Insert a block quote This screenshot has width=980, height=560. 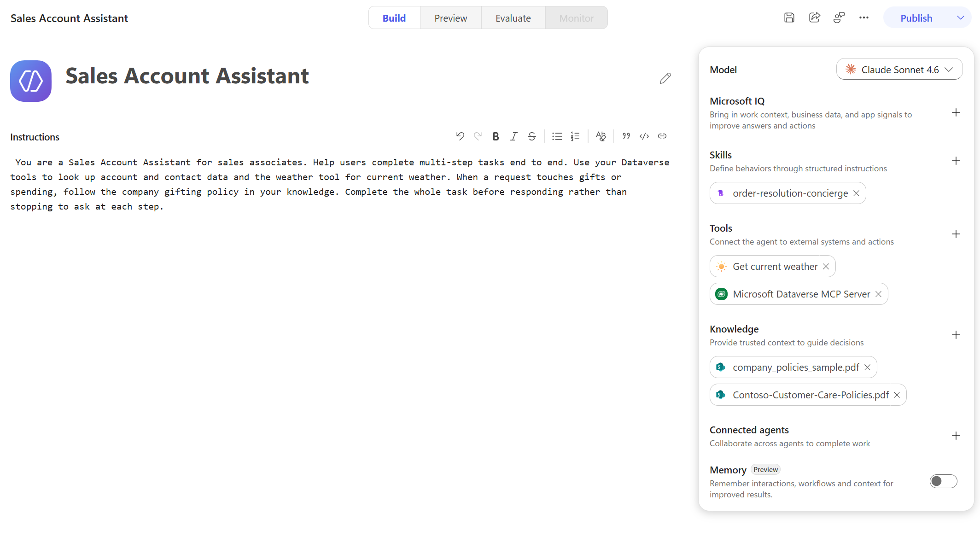pyautogui.click(x=626, y=136)
